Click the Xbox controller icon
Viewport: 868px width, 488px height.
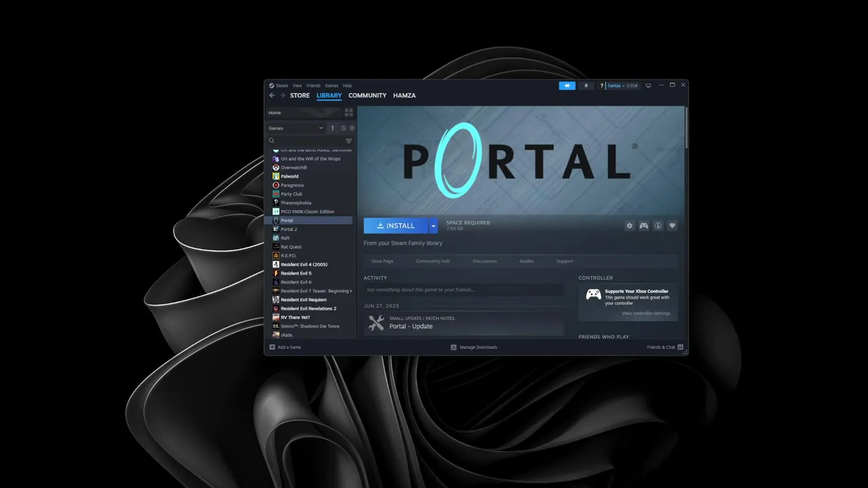593,294
